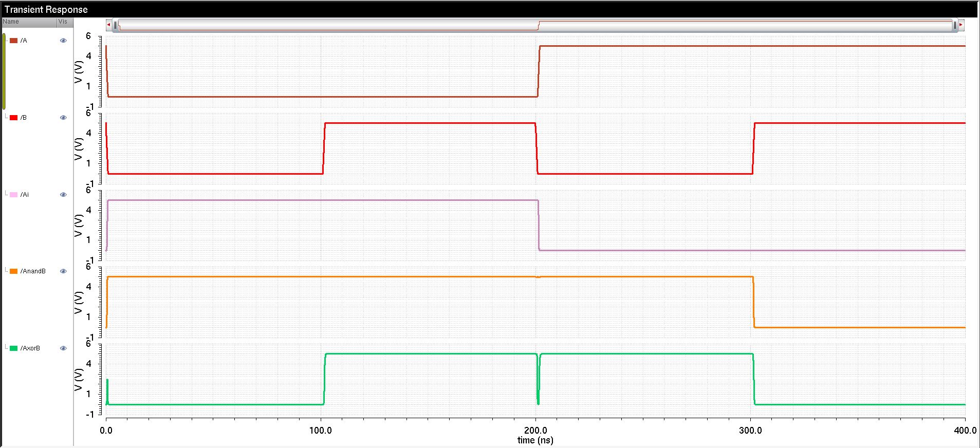Viewport: 980px width, 448px height.
Task: Click the left red arrow of zoom scrollbar
Action: [108, 25]
